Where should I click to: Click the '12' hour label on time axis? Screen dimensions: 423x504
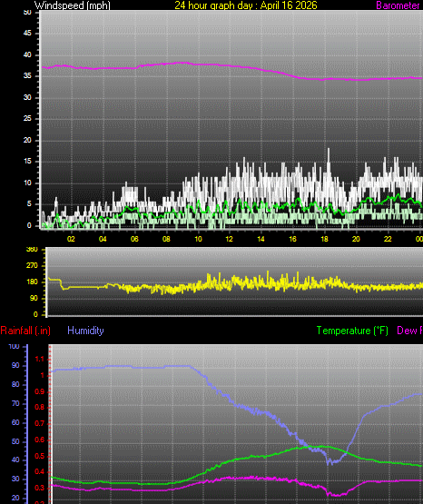229,239
